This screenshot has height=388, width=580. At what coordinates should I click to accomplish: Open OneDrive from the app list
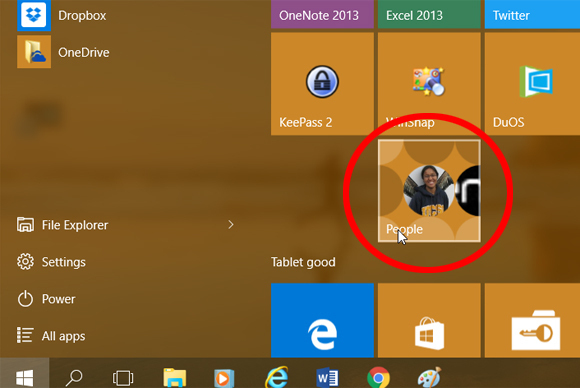[64, 52]
